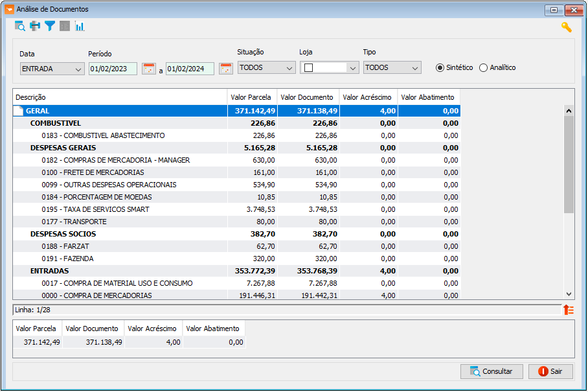Click the search/consult toolbar icon

(20, 27)
